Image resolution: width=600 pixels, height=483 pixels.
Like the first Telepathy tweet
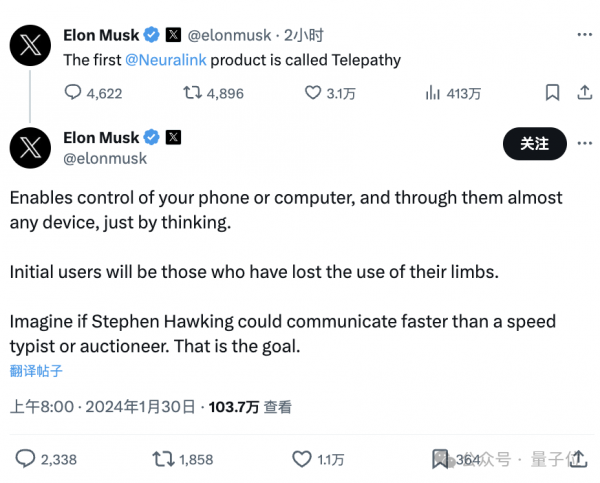(313, 93)
